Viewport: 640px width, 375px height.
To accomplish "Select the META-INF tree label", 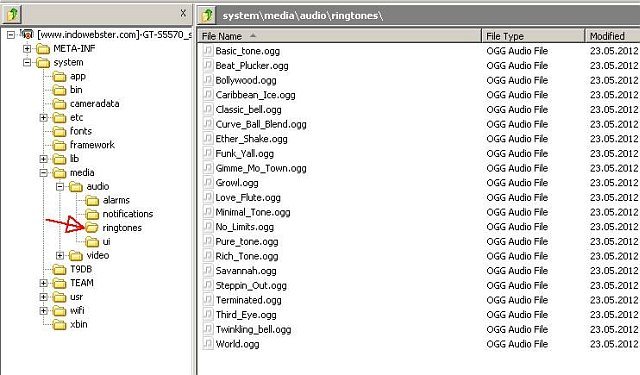I will pos(74,49).
